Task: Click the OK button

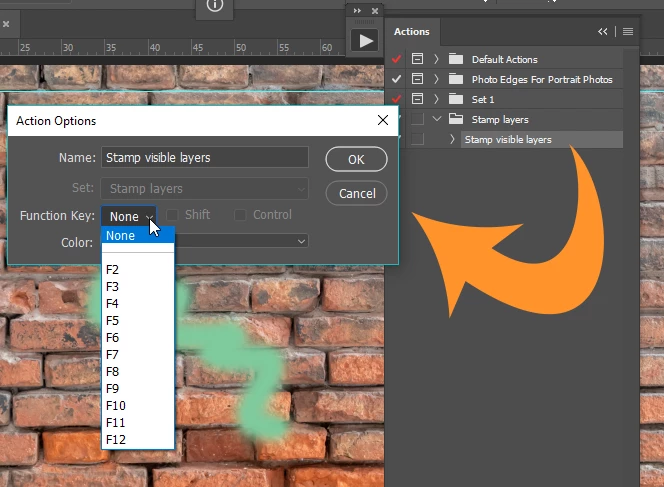Action: [x=356, y=159]
